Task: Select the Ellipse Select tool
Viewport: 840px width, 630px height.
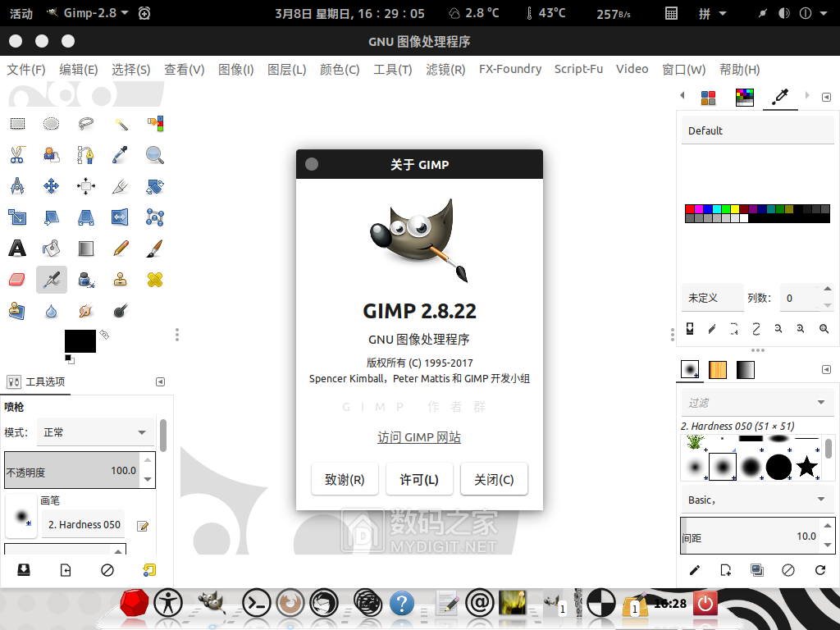Action: point(52,124)
